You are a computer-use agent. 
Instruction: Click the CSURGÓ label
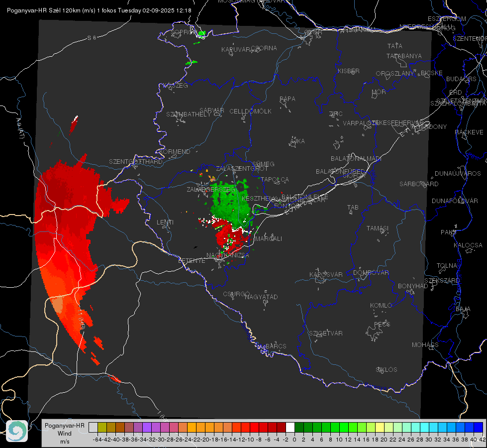(236, 294)
